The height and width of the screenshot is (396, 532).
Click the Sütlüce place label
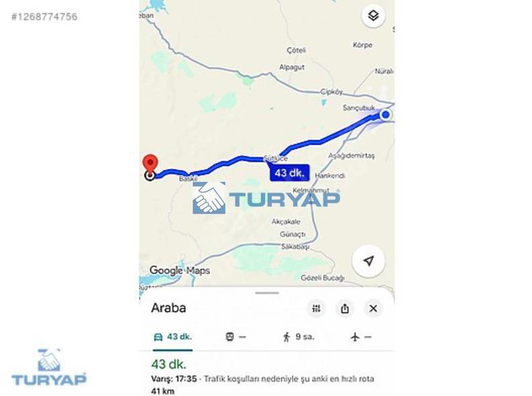pyautogui.click(x=276, y=158)
